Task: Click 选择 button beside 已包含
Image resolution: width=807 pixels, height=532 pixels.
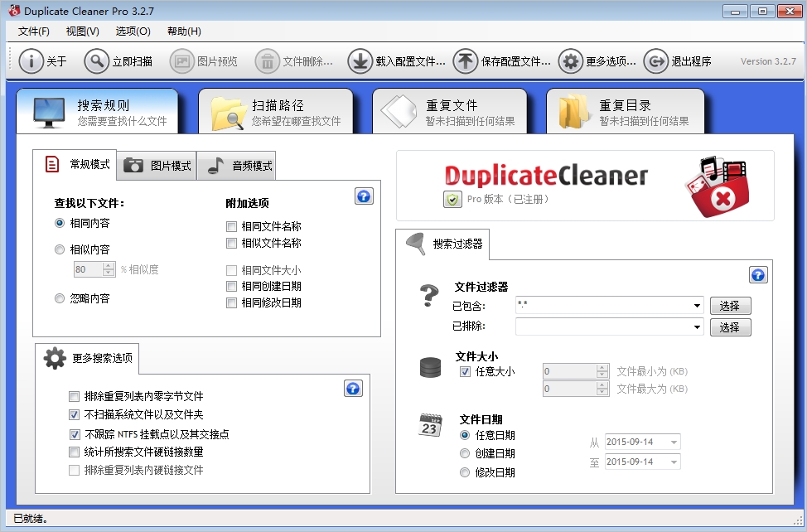Action: click(730, 306)
